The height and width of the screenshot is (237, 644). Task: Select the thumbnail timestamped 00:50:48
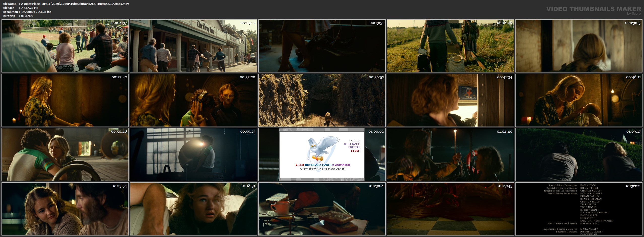tap(65, 155)
